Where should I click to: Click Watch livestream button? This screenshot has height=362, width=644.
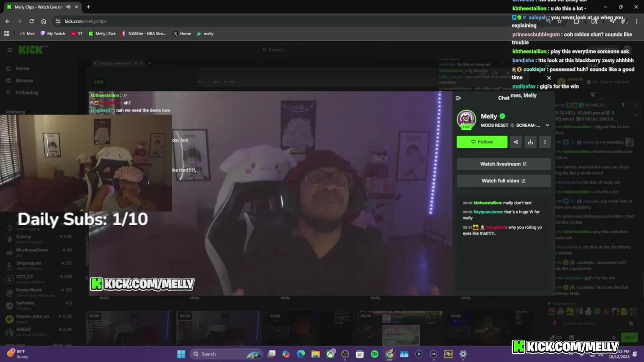[504, 164]
